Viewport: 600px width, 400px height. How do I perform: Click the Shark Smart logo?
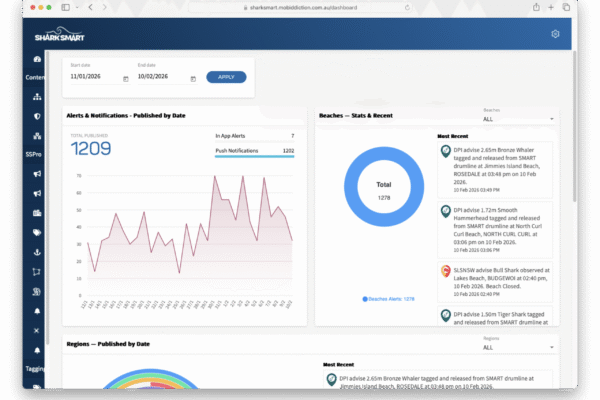(x=60, y=34)
